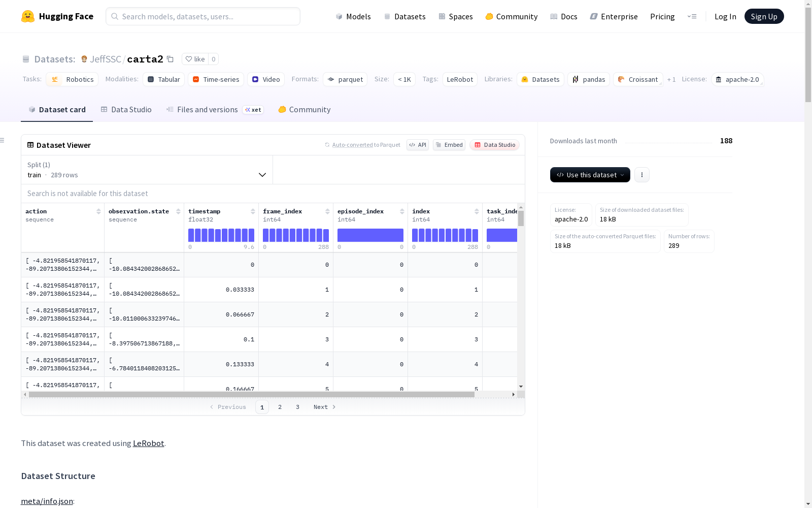Open the apache-2.0 license tag
Screen dimensions: 812x508
pos(737,79)
